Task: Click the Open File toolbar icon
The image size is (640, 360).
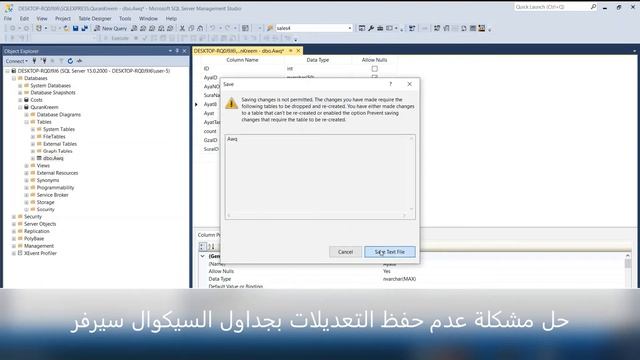Action: coord(66,28)
